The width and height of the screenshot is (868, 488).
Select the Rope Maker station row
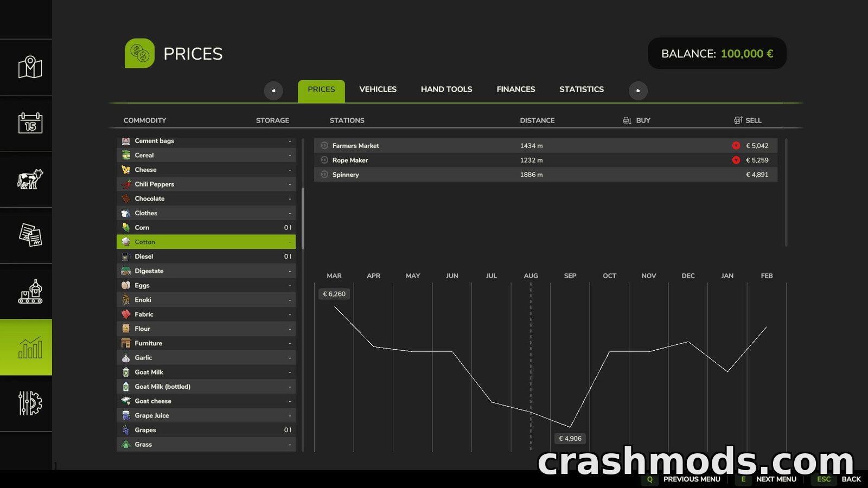click(546, 160)
